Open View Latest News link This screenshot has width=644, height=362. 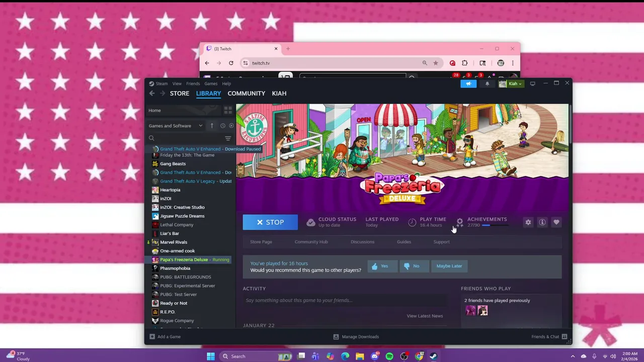(x=425, y=316)
